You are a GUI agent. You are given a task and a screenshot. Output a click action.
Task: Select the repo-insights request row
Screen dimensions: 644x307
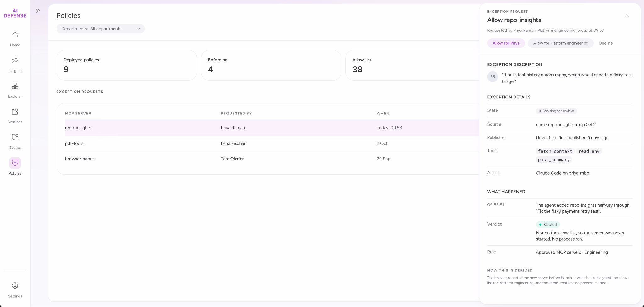click(272, 128)
